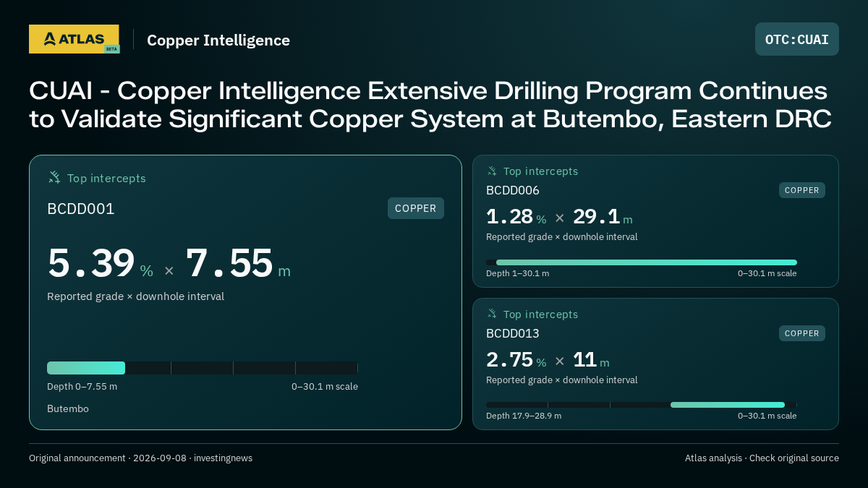
Task: Click the BCDD006 depth interval bar
Action: click(x=642, y=262)
